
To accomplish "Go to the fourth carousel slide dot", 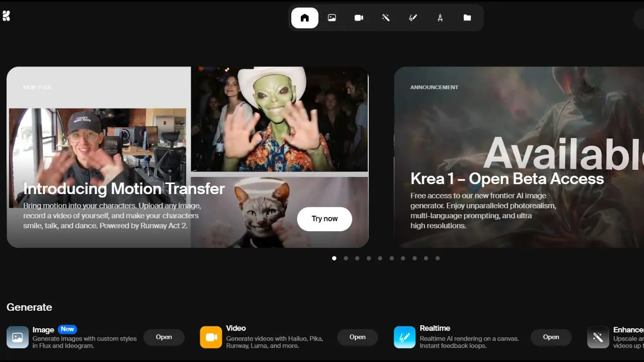I will [x=369, y=258].
